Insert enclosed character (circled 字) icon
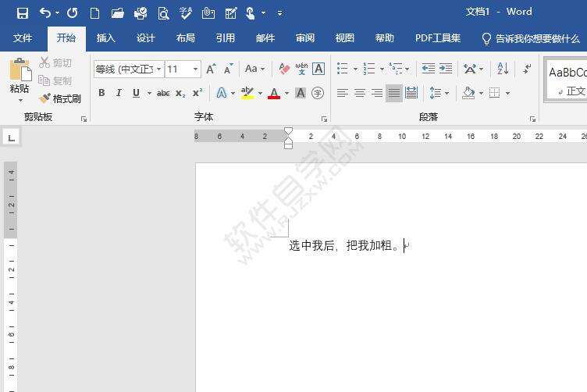 [x=318, y=93]
